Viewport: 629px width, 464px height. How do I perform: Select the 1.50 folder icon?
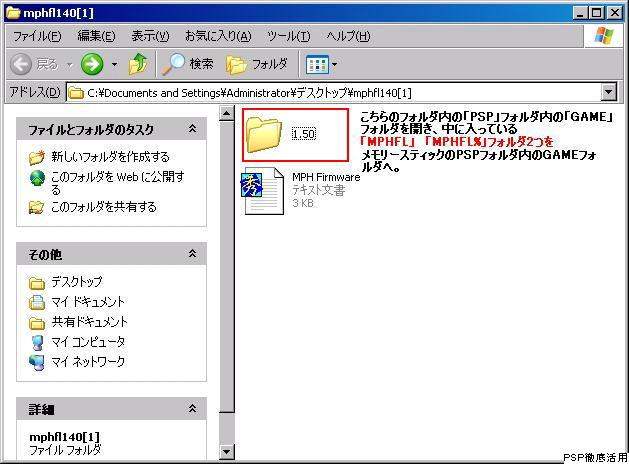click(x=264, y=135)
